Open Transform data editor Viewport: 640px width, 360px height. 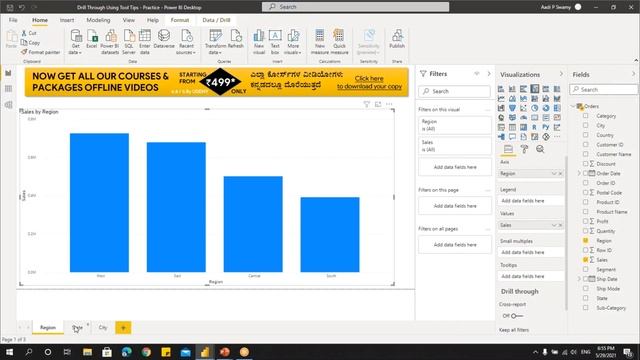215,42
